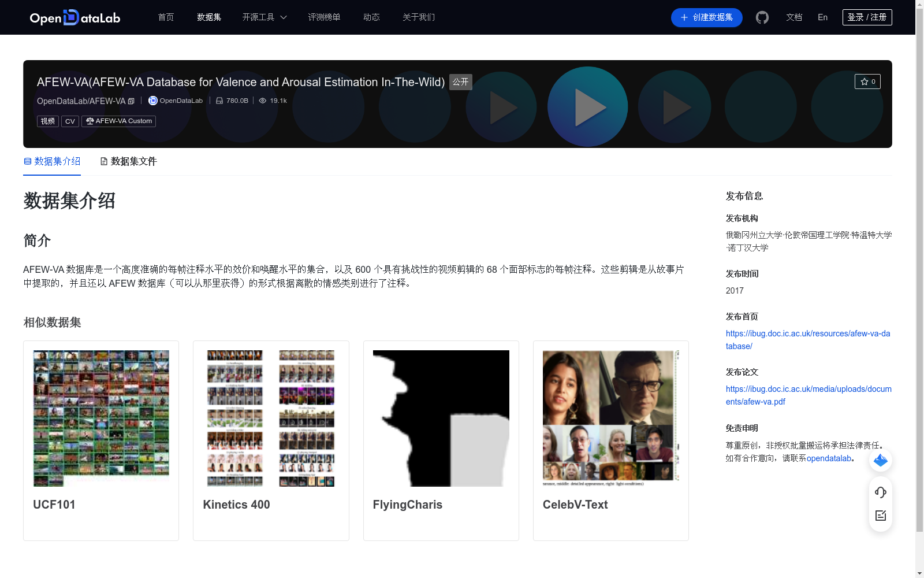Click the OpenDataLab publisher avatar icon
The height and width of the screenshot is (578, 924).
153,101
